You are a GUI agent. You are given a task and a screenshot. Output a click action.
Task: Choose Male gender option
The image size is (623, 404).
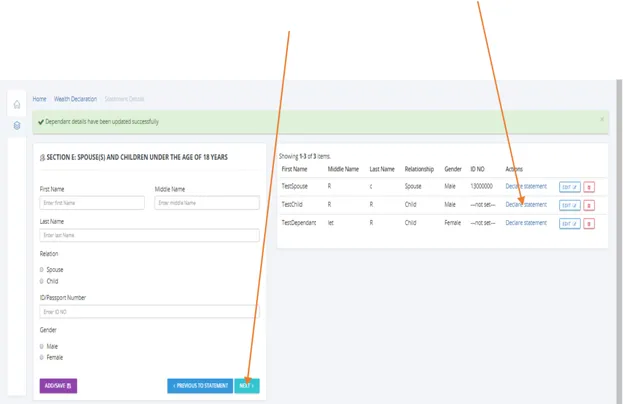pos(42,346)
